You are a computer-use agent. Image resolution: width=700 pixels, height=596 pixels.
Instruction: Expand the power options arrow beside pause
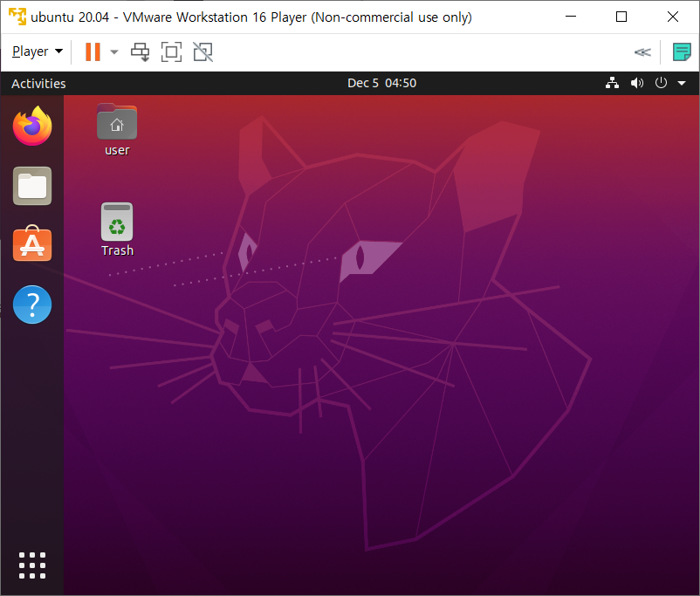tap(114, 51)
